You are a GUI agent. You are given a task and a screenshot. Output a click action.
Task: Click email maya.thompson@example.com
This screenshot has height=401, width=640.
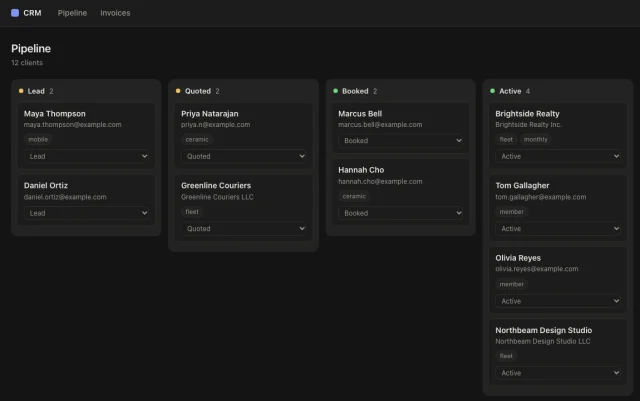[73, 125]
